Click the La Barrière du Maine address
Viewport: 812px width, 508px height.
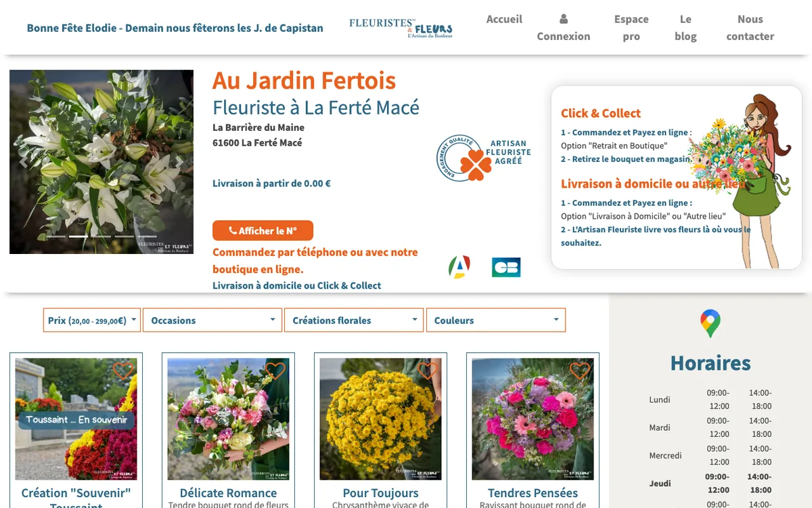[258, 127]
